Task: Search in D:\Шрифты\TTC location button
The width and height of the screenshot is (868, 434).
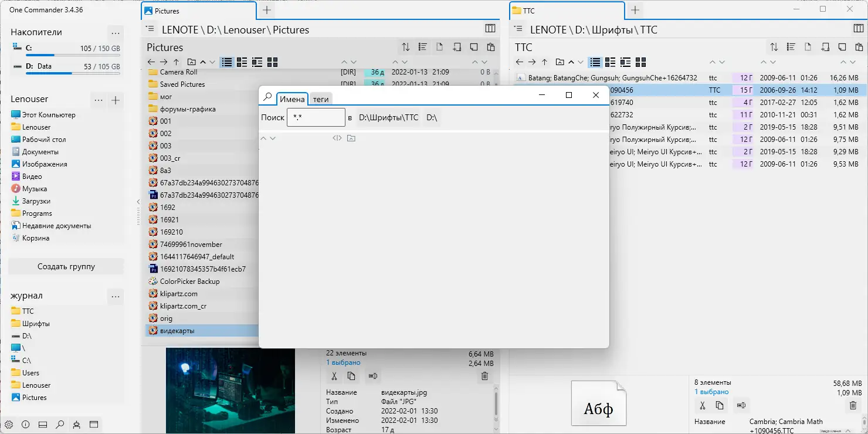Action: (389, 117)
